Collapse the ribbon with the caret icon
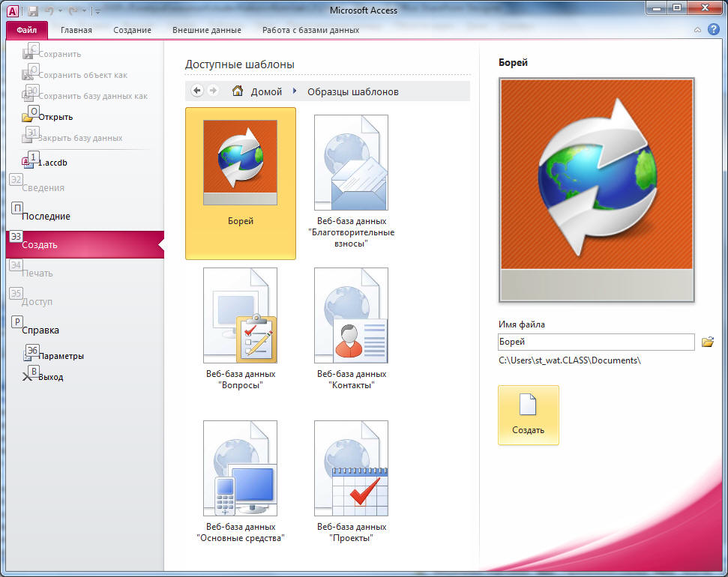 pos(697,30)
